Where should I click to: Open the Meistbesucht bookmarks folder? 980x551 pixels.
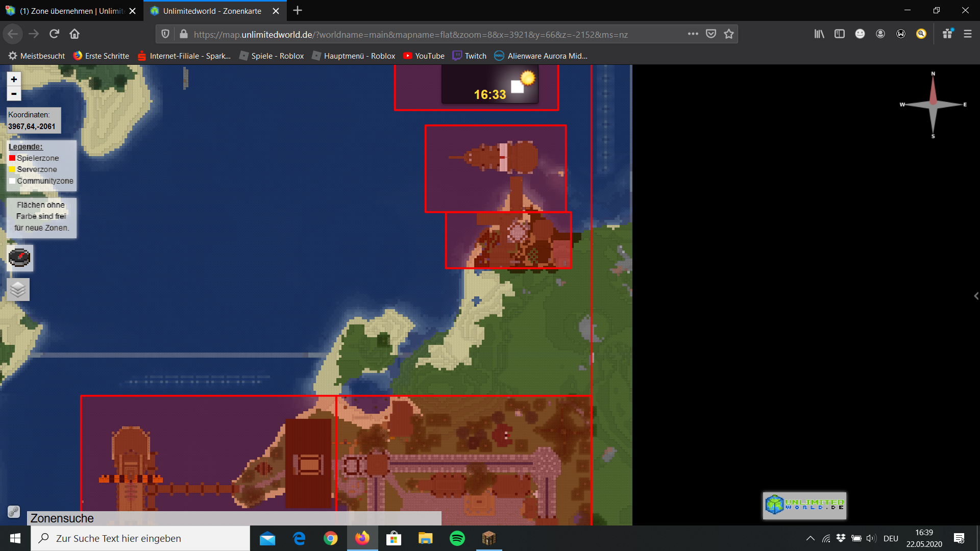pos(37,56)
